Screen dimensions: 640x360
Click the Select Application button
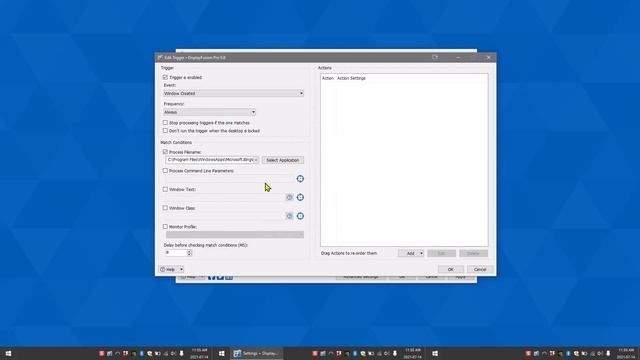click(x=282, y=160)
